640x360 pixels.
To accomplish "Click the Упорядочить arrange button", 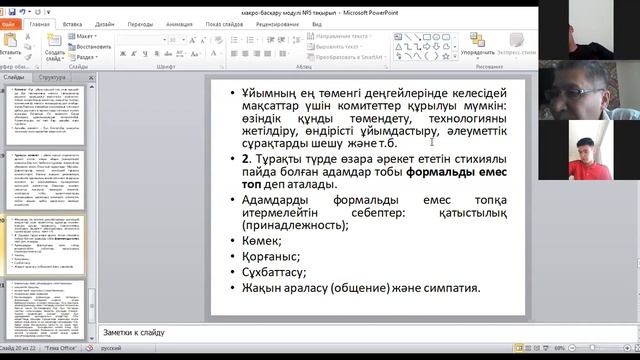I will coord(477,45).
